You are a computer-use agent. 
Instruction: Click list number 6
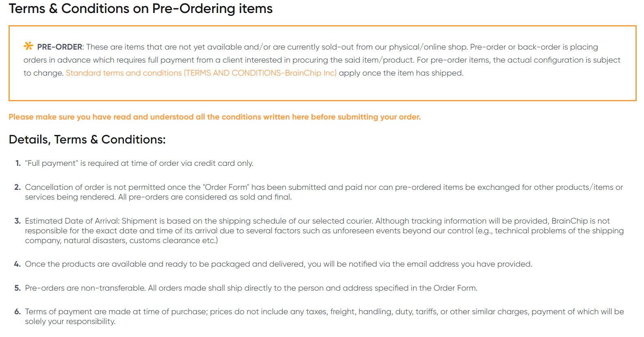[17, 312]
